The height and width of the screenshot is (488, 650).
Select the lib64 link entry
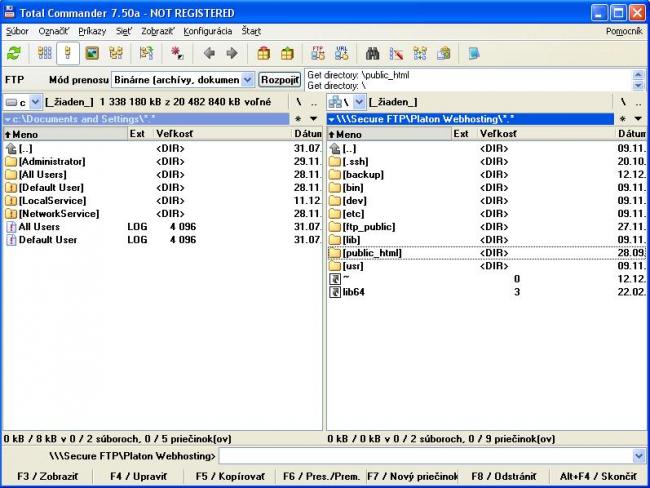tap(487, 292)
